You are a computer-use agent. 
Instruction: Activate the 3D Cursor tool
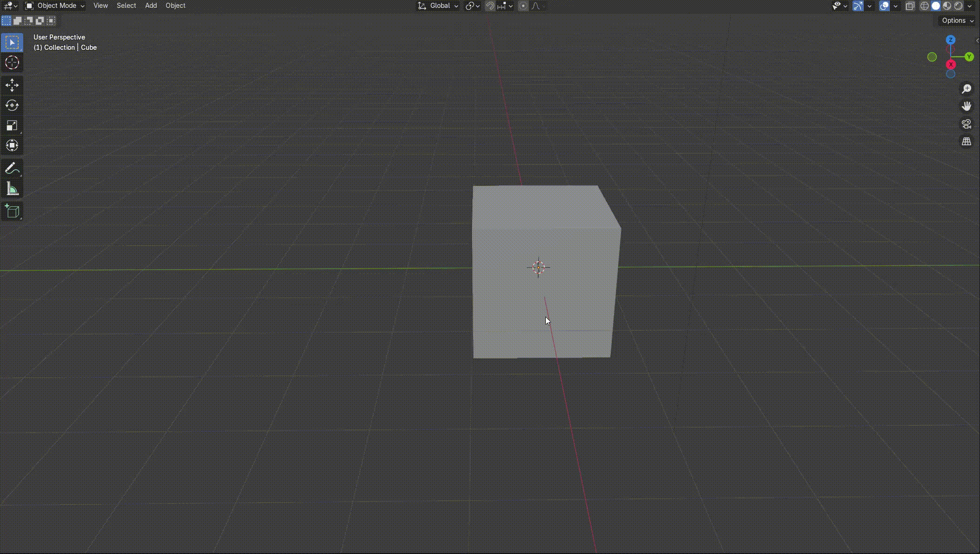(12, 62)
